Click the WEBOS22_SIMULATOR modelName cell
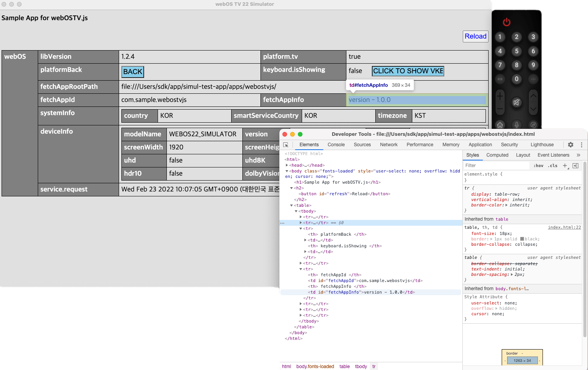Screen dimensions: 588x370 (204, 134)
